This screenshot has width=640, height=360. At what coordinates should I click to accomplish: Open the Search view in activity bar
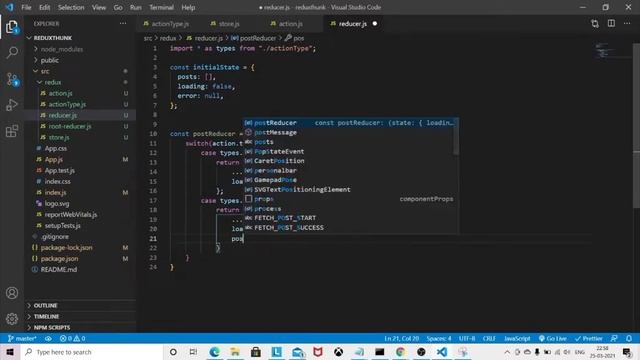point(12,53)
